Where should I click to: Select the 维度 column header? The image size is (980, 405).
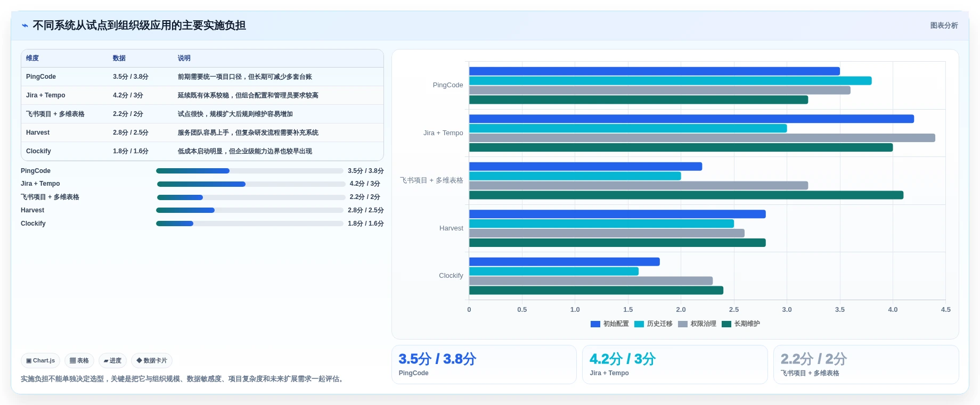32,58
